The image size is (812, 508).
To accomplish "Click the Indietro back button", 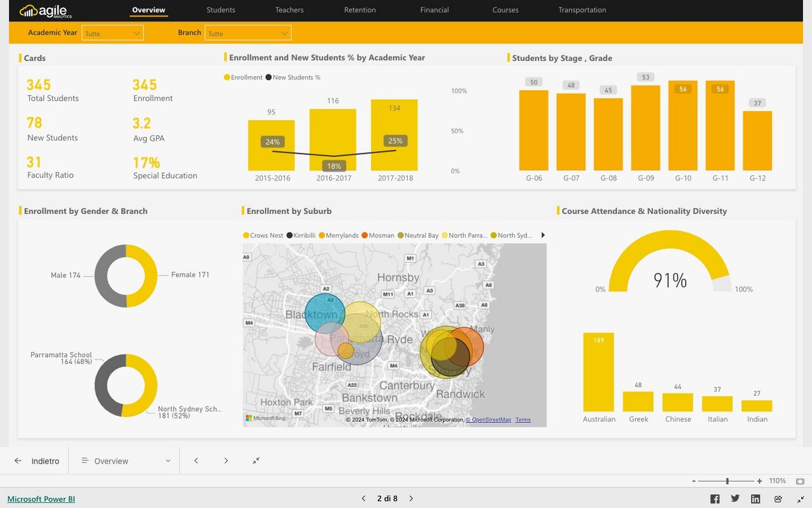I will tap(36, 460).
